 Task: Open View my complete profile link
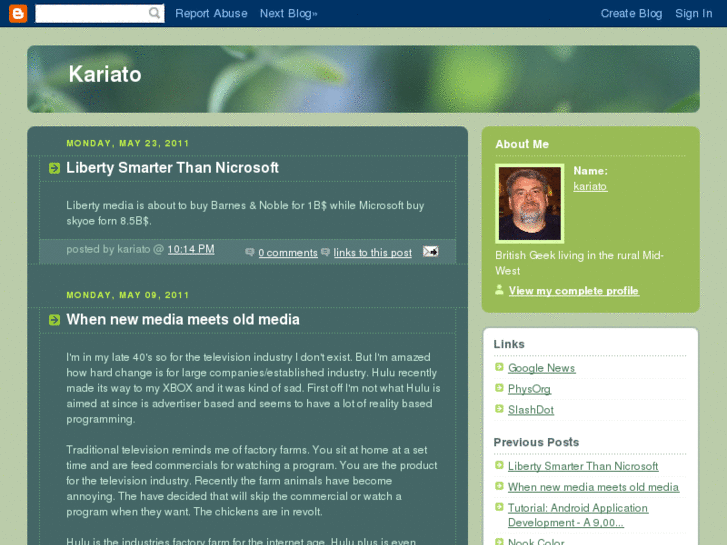click(574, 291)
